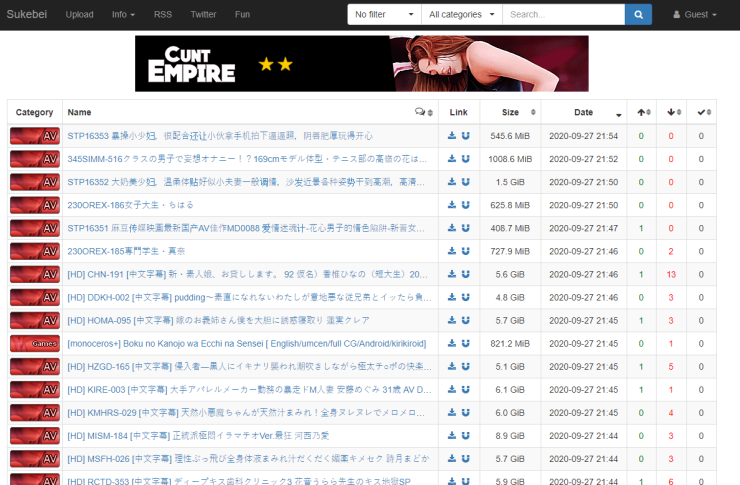The image size is (740, 485).
Task: Sort by completed downloads checkmark column
Action: pyautogui.click(x=702, y=112)
